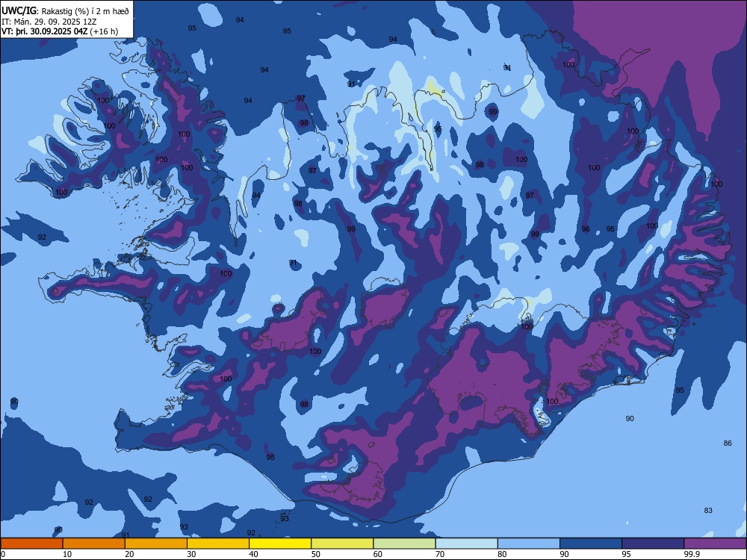This screenshot has height=560, width=747.
Task: Click the "50" legend tick label
Action: tap(315, 554)
